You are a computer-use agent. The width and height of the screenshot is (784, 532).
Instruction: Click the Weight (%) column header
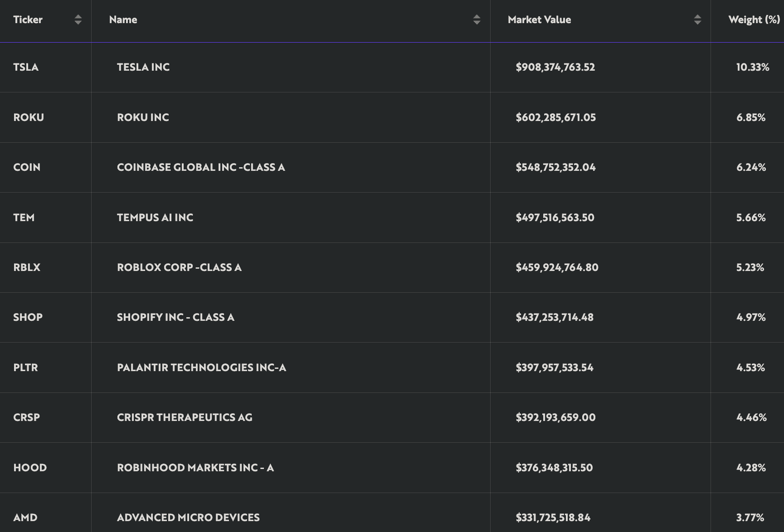(x=754, y=19)
